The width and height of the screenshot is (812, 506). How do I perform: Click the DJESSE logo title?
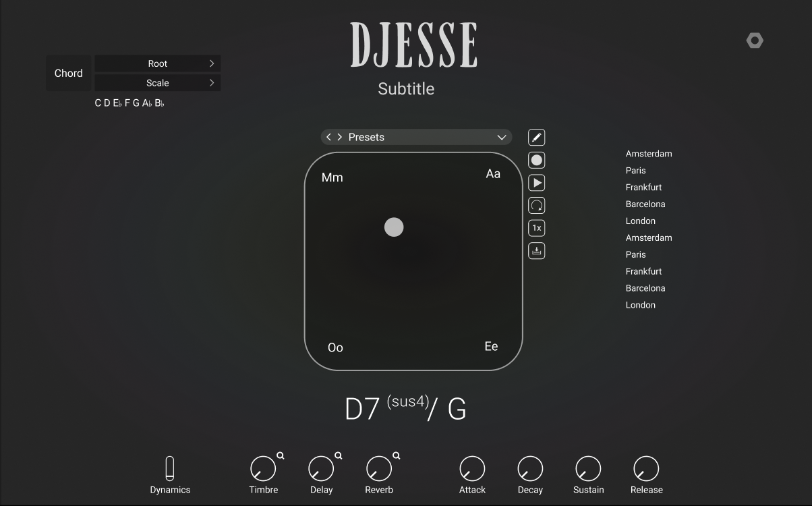414,45
